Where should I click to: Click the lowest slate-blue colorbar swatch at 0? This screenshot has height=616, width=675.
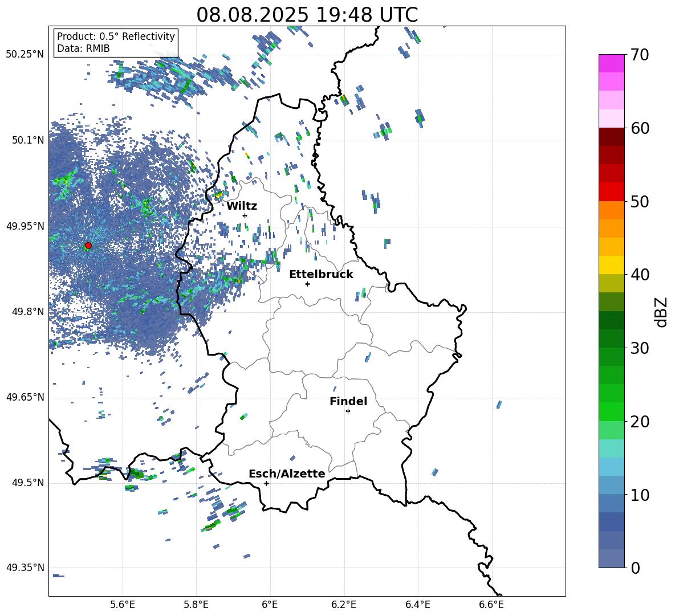point(612,558)
